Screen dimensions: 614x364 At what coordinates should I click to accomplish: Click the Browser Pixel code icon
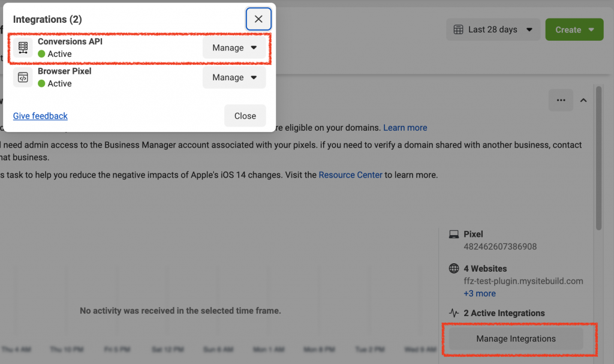coord(23,77)
